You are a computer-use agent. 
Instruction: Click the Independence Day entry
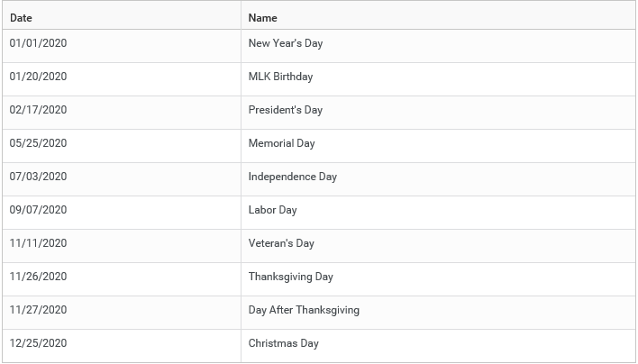[x=293, y=177]
